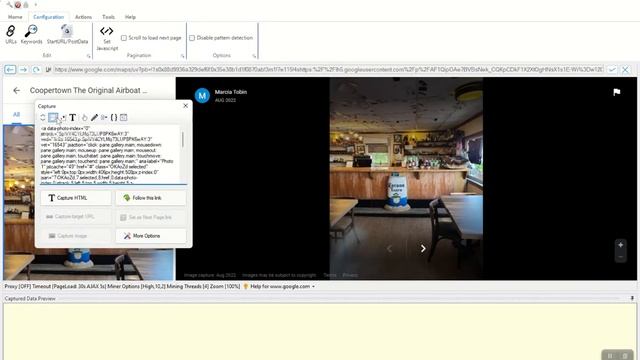This screenshot has height=360, width=640.
Task: Open dropdown arrow beside the selection tool
Action: tap(63, 118)
